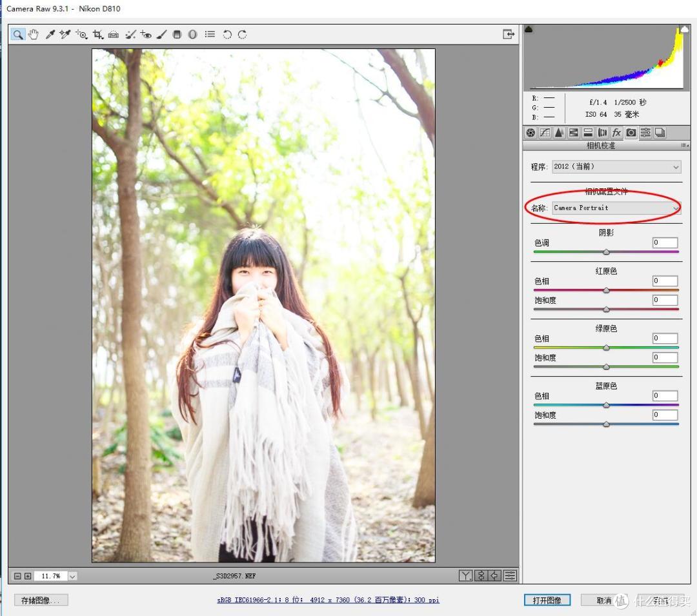This screenshot has height=616, width=697.
Task: Switch to the Camera Calibration tab
Action: (x=631, y=133)
